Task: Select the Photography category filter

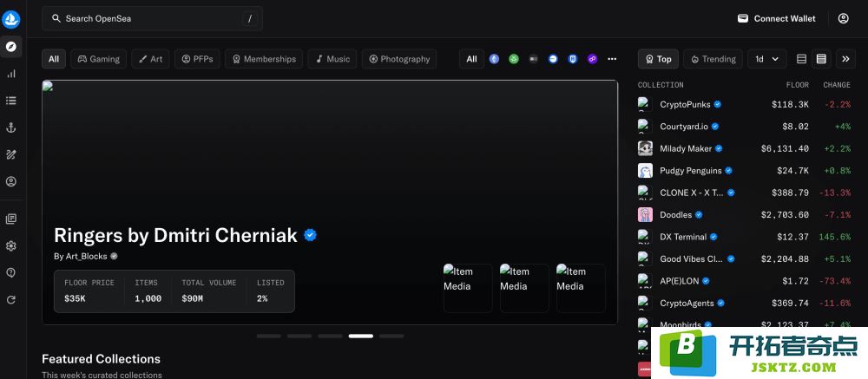Action: (x=399, y=59)
